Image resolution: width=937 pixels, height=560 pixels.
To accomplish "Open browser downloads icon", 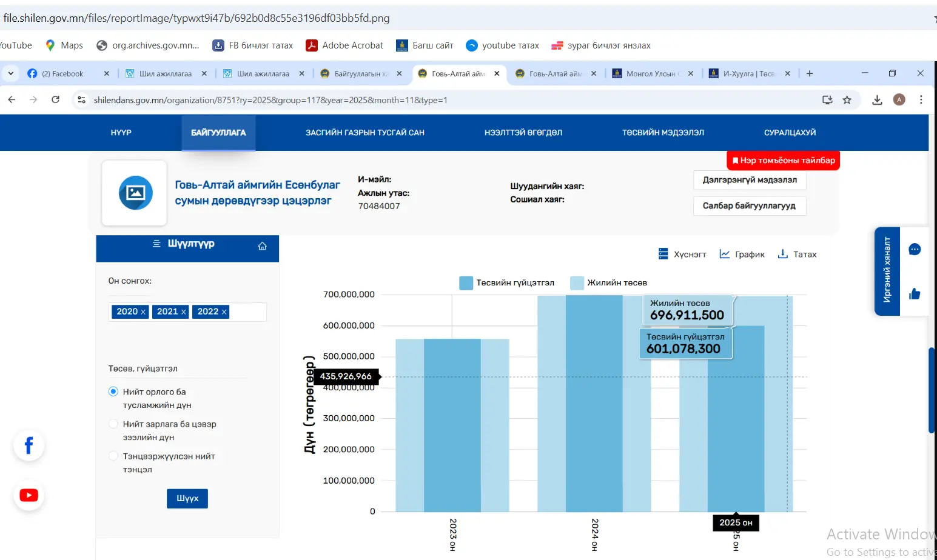I will [x=877, y=100].
